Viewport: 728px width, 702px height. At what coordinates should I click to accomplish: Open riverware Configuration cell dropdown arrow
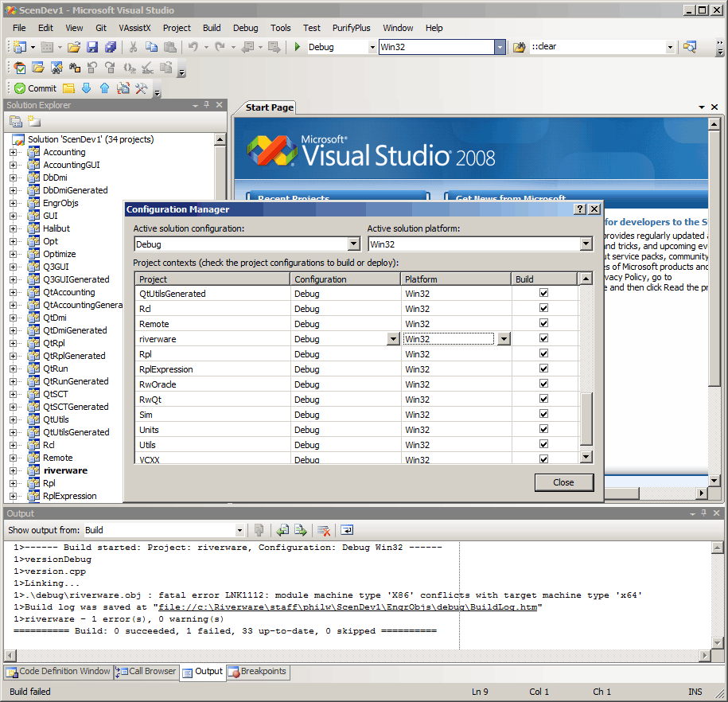tap(393, 339)
